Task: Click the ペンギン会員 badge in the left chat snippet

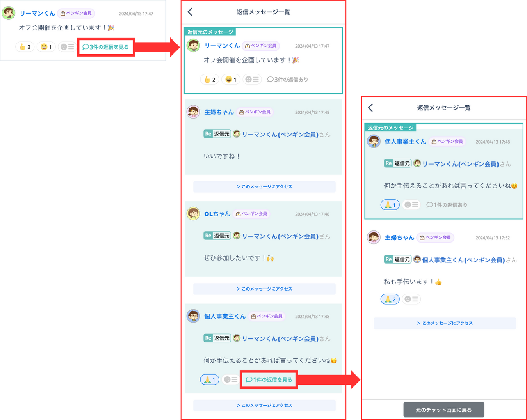Action: pos(76,13)
